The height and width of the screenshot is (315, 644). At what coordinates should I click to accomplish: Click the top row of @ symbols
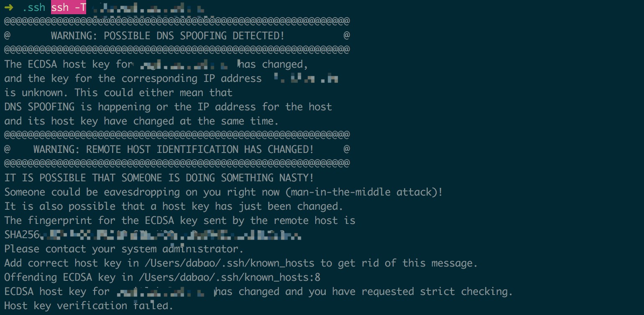[x=177, y=21]
